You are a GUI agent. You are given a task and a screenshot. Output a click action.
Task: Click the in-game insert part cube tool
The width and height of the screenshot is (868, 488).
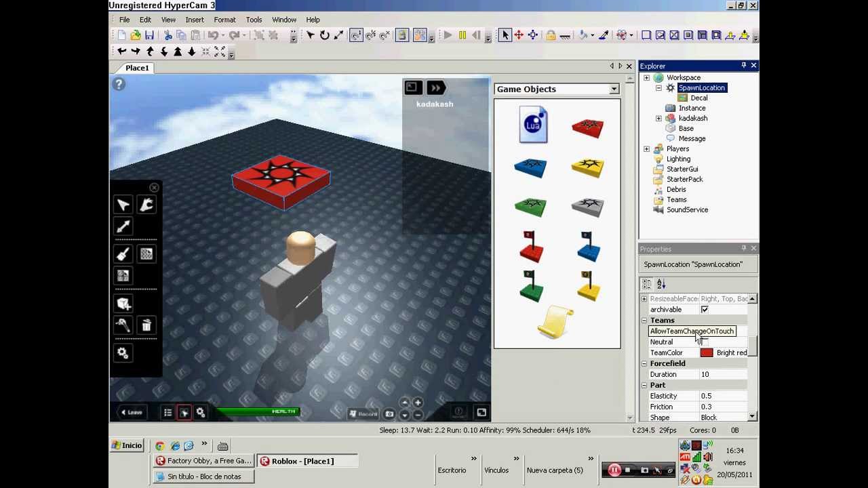click(x=123, y=304)
